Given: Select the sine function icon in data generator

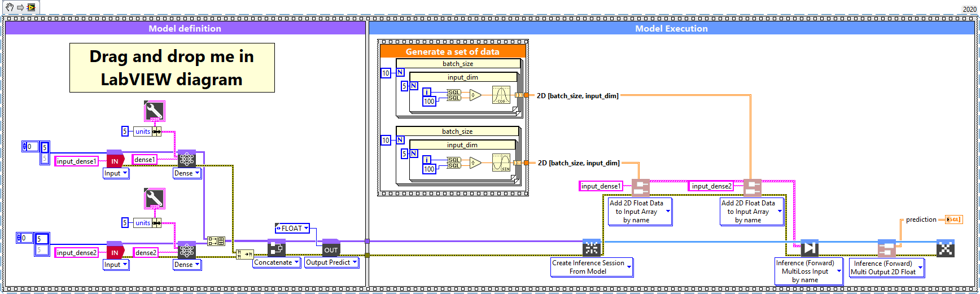Looking at the screenshot, I should click(x=501, y=163).
